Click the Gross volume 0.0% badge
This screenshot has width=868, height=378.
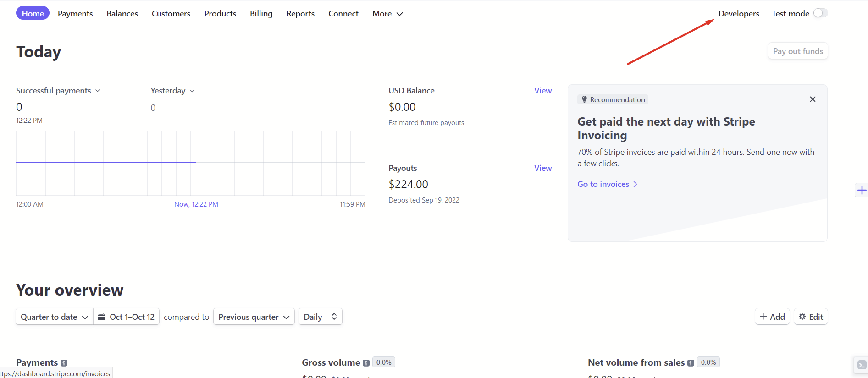(384, 362)
